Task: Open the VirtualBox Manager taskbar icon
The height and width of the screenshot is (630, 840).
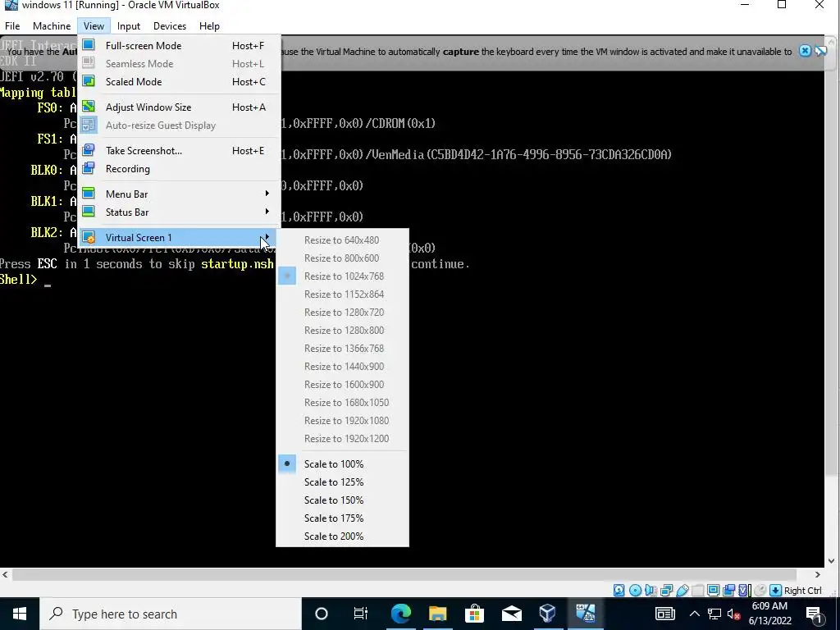Action: 547,614
